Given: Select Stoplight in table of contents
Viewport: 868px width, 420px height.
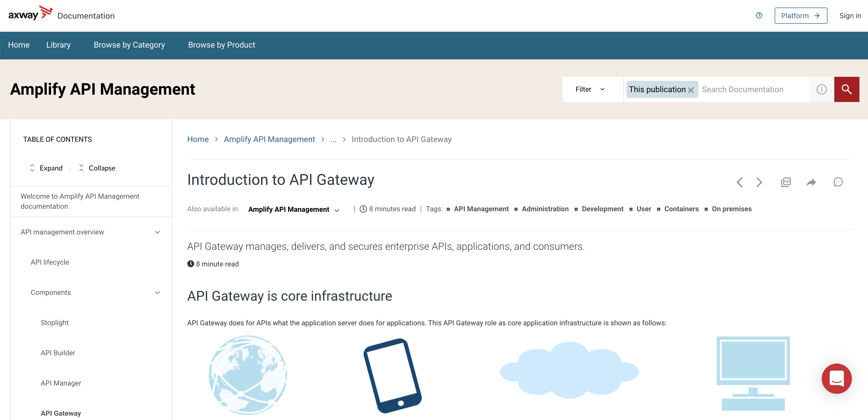Looking at the screenshot, I should pyautogui.click(x=55, y=323).
